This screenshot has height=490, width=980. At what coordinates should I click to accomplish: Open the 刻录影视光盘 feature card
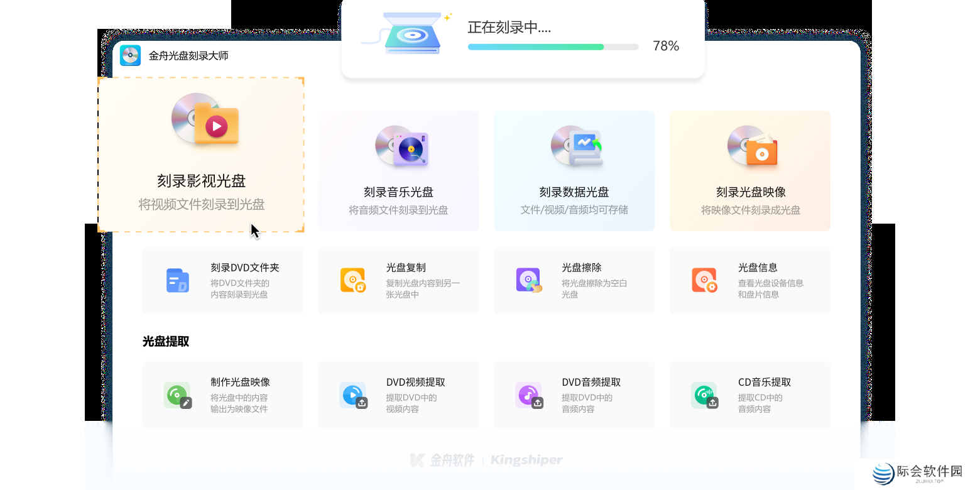pos(201,155)
